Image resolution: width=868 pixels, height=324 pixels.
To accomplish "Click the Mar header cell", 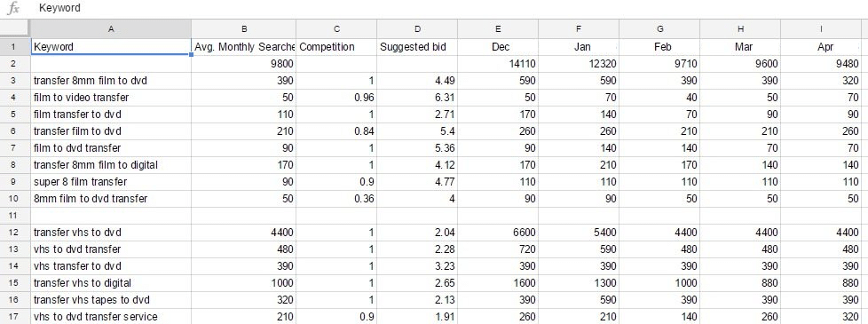I will click(x=740, y=47).
